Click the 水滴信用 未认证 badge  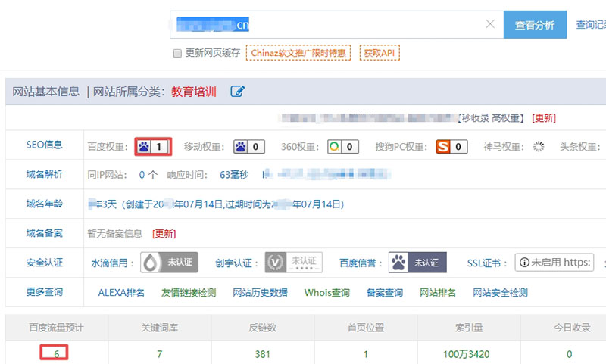[x=169, y=263]
